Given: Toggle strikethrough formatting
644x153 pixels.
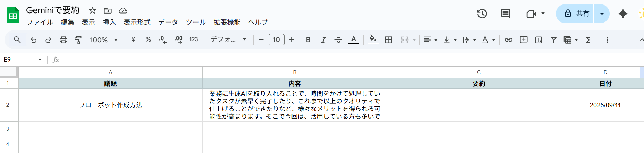Looking at the screenshot, I should coord(338,40).
